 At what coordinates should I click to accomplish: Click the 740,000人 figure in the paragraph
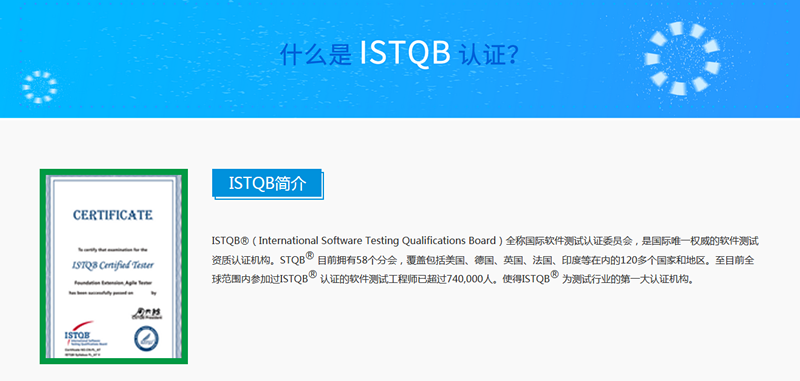point(469,280)
